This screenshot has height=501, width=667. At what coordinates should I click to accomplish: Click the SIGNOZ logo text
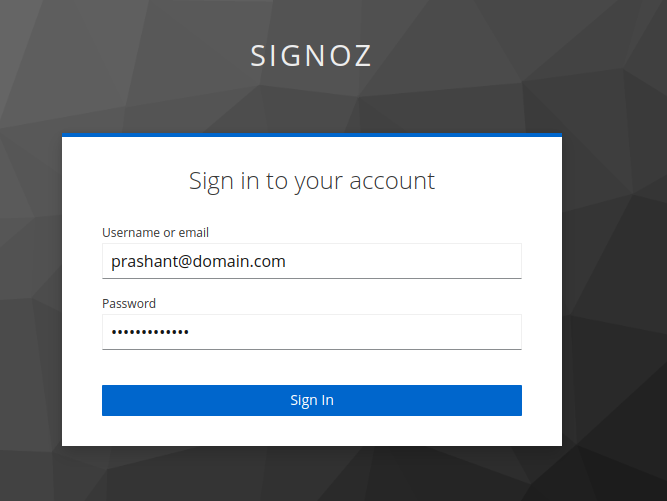311,56
